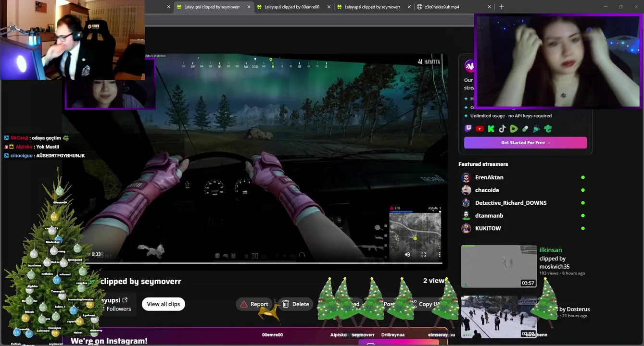Click the green Kick platform icon
This screenshot has width=644, height=346.
491,129
